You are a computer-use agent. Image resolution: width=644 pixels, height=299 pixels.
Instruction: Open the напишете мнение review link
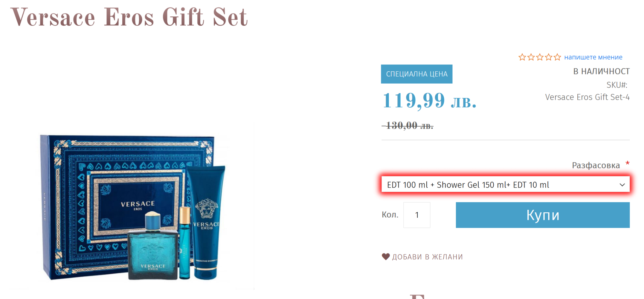(593, 57)
